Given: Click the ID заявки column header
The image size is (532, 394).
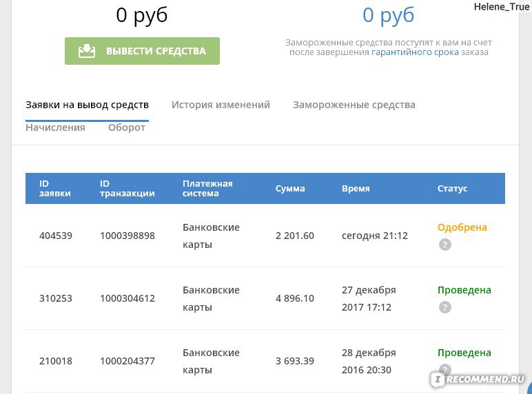Looking at the screenshot, I should tap(55, 188).
